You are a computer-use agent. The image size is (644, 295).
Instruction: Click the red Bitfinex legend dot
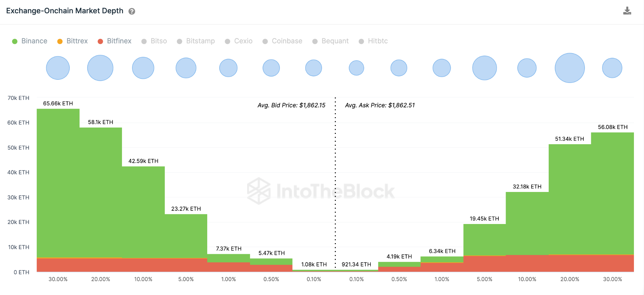[x=100, y=41]
